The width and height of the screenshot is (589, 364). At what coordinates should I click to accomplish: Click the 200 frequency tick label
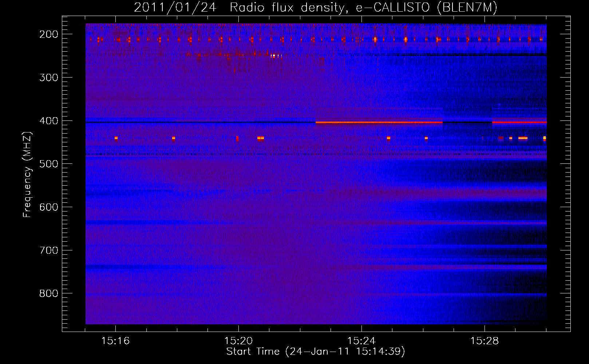48,34
